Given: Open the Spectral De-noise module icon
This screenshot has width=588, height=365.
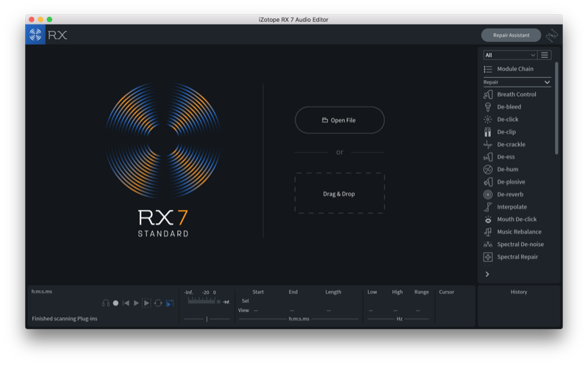Looking at the screenshot, I should pyautogui.click(x=487, y=245).
